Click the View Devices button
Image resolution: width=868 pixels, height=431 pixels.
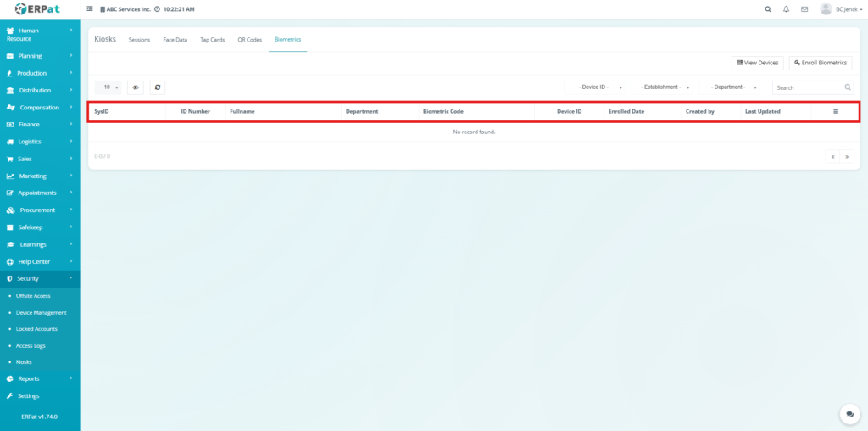[757, 63]
